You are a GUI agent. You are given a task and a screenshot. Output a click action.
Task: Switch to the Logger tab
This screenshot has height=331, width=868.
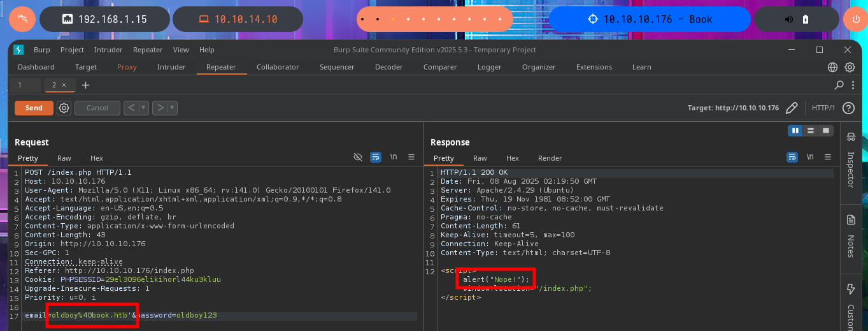point(489,67)
